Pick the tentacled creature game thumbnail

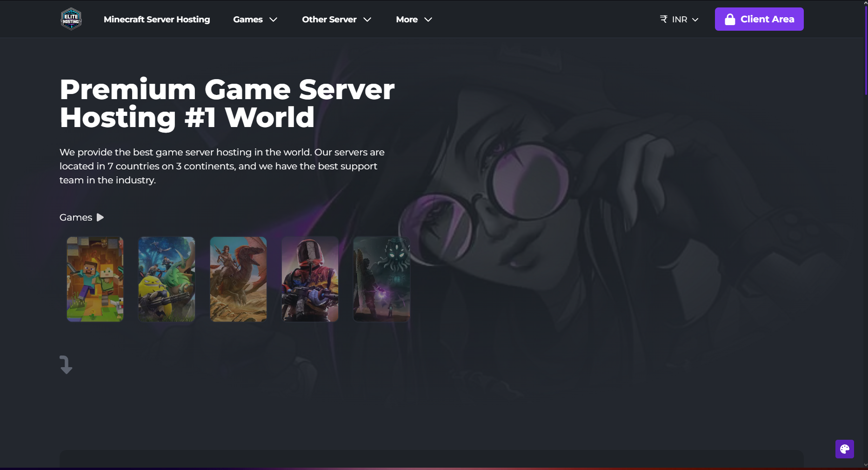click(x=381, y=279)
